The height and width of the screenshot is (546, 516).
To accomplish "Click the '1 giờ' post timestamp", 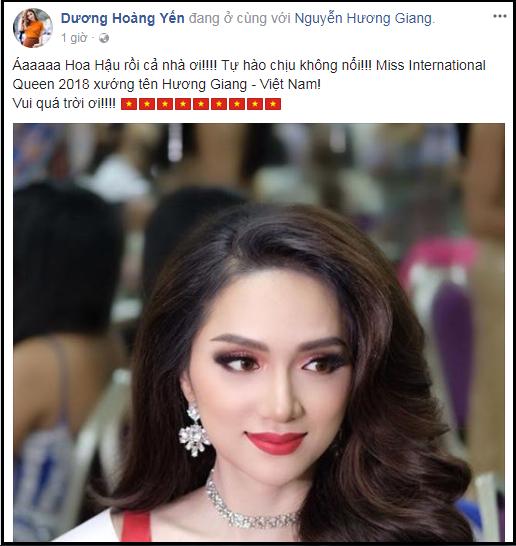I will click(x=74, y=38).
